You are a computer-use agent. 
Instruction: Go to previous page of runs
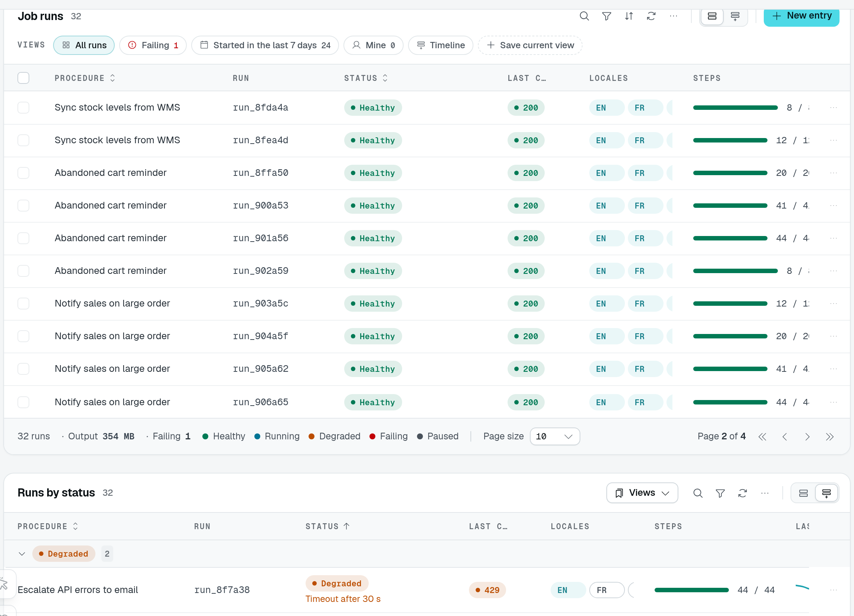pos(785,436)
